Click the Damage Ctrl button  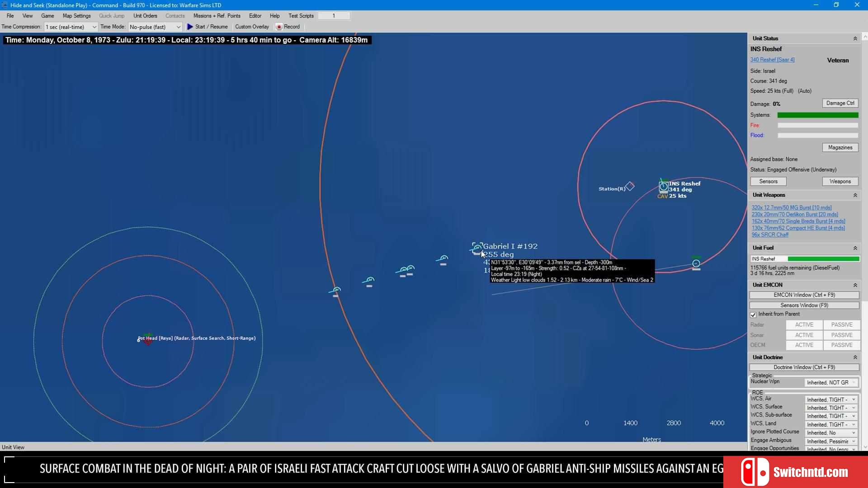click(x=840, y=103)
